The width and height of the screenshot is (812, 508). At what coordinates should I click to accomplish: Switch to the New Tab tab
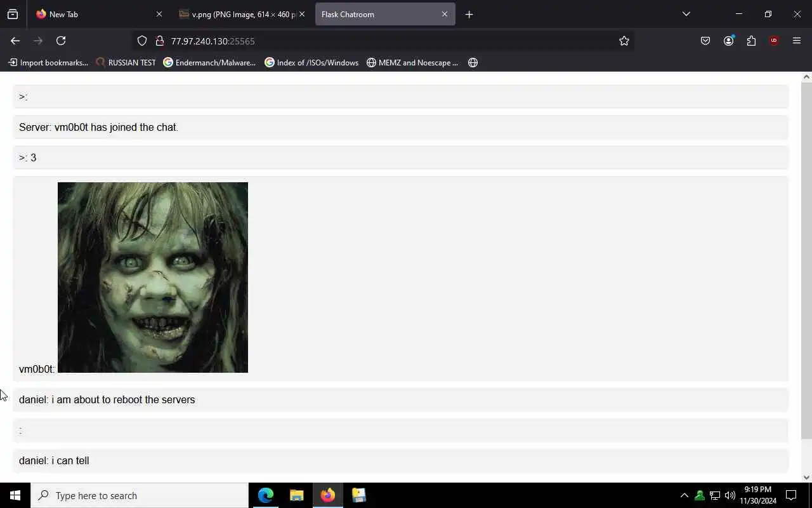tap(98, 14)
